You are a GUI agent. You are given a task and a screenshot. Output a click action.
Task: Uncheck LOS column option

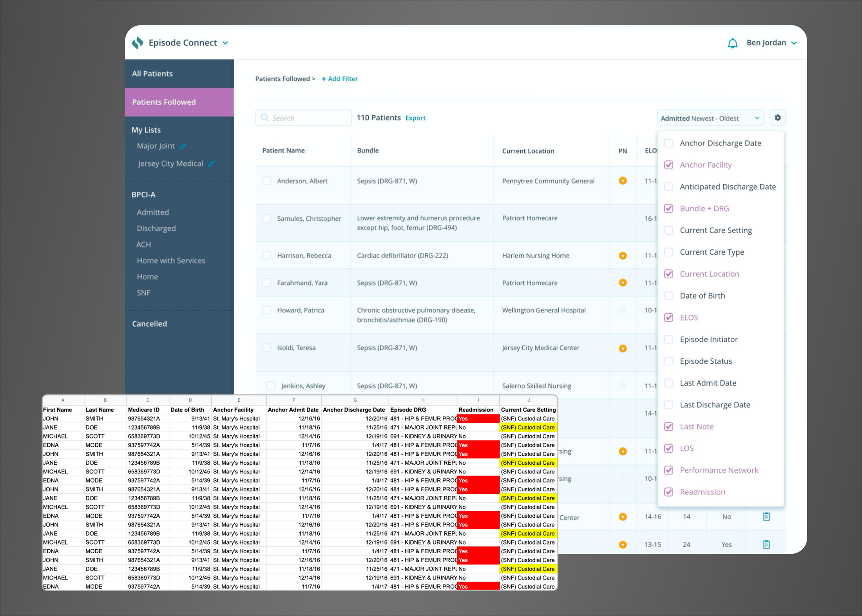click(669, 448)
